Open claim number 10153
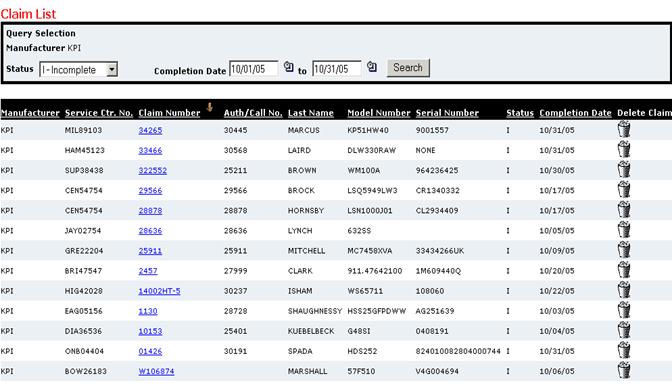This screenshot has width=672, height=384. point(150,332)
